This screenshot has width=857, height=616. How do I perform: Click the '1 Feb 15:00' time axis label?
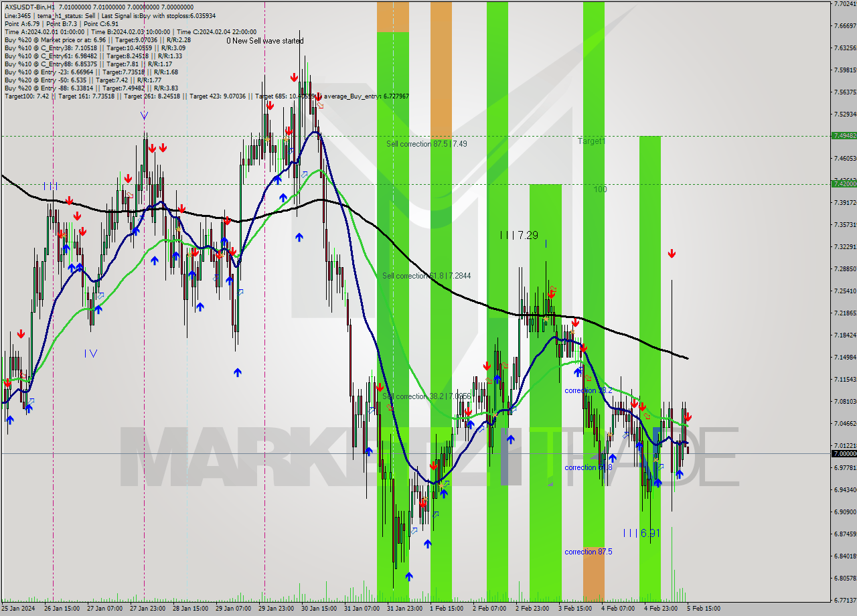pos(447,609)
